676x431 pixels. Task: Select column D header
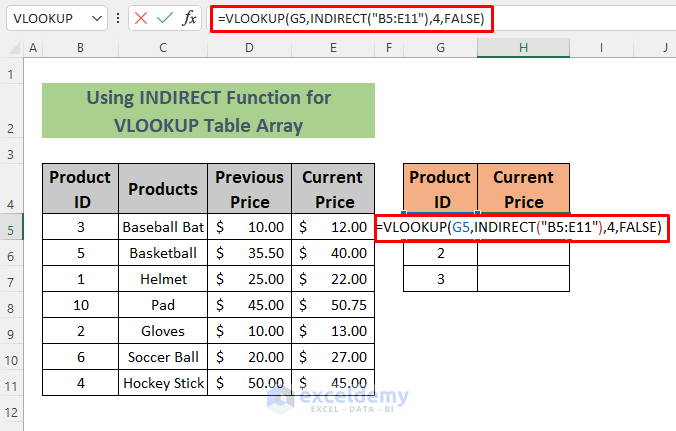249,48
